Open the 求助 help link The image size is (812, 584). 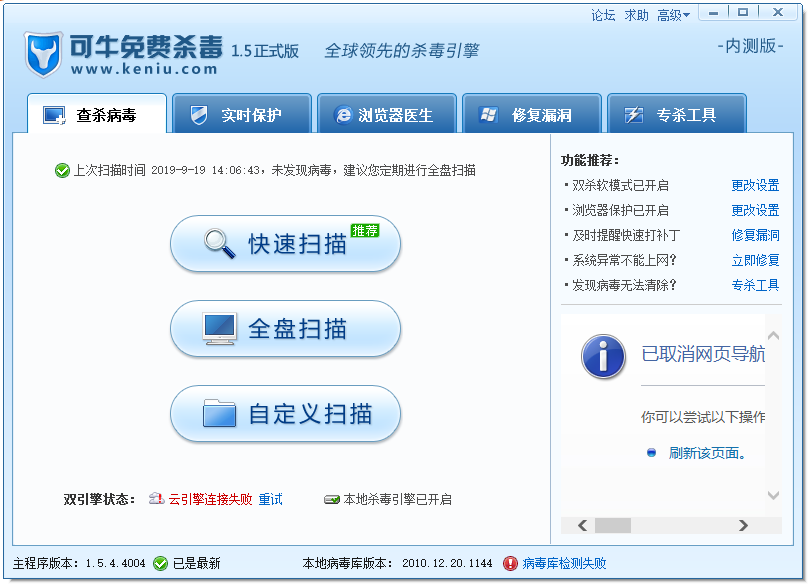coord(636,16)
